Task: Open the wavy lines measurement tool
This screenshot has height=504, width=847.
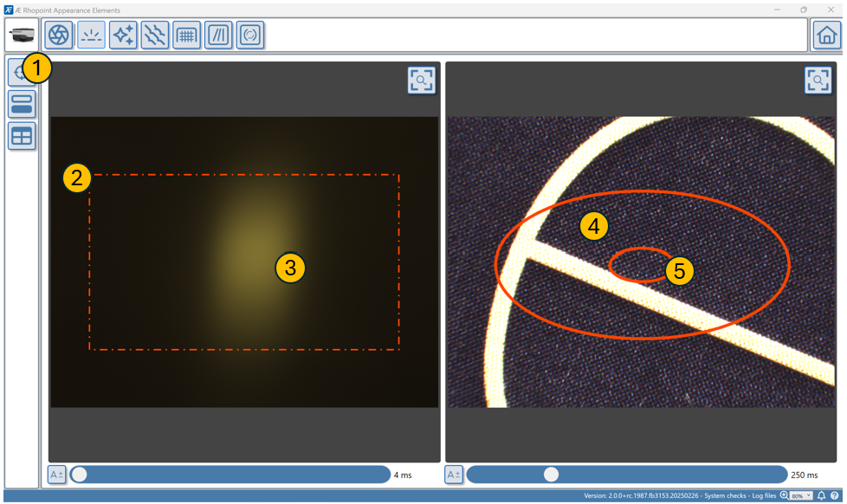Action: (155, 36)
